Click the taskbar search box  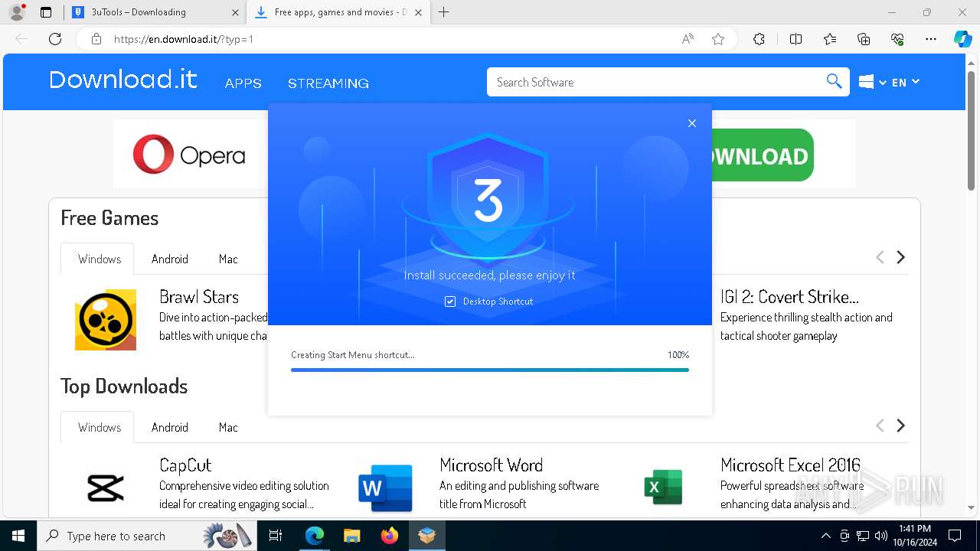(x=148, y=536)
